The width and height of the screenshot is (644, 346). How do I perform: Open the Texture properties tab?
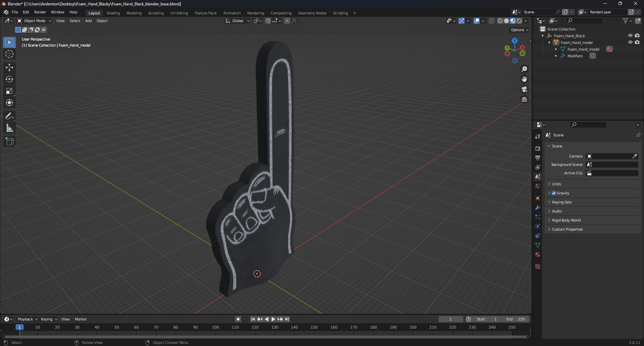pos(538,267)
